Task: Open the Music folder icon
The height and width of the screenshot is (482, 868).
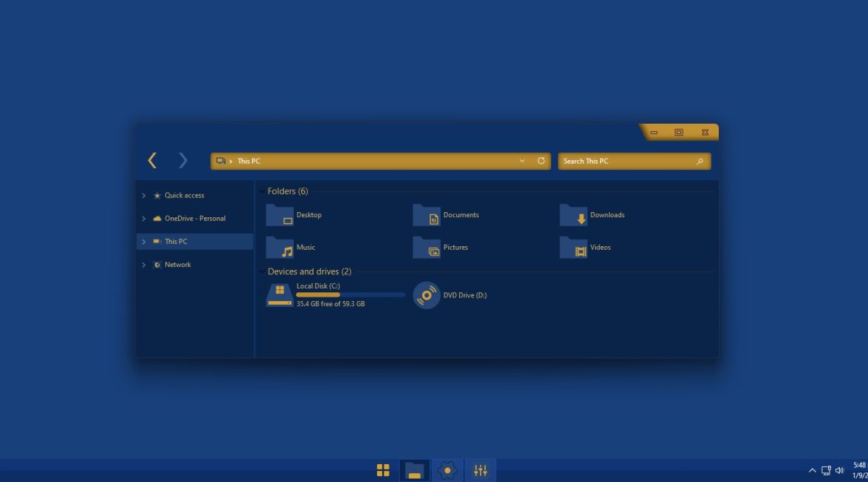Action: (280, 248)
